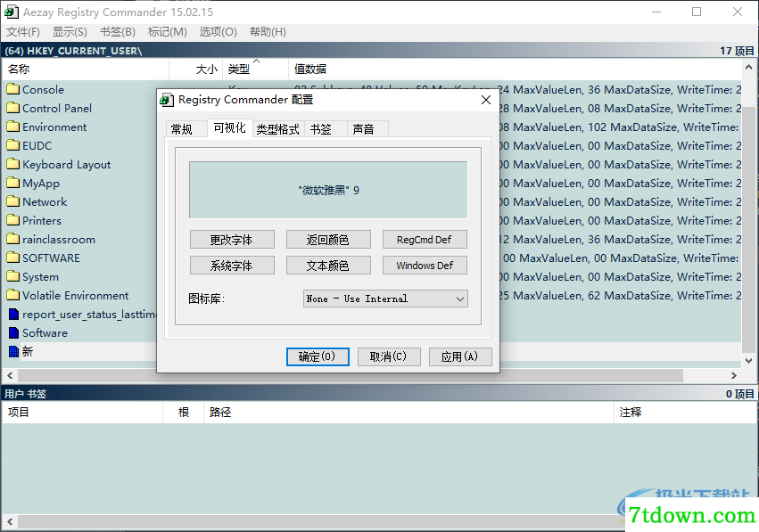Select the rainclassroom key name
This screenshot has width=759, height=532.
(59, 240)
